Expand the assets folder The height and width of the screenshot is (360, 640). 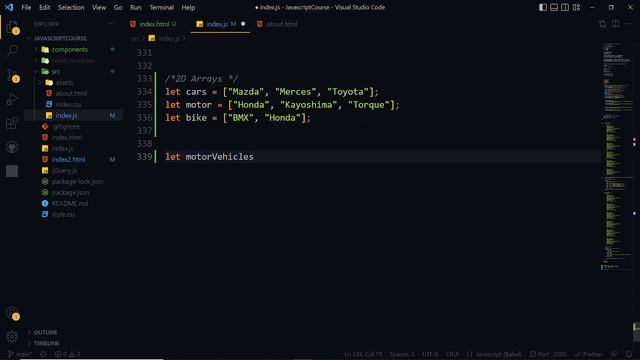[64, 82]
